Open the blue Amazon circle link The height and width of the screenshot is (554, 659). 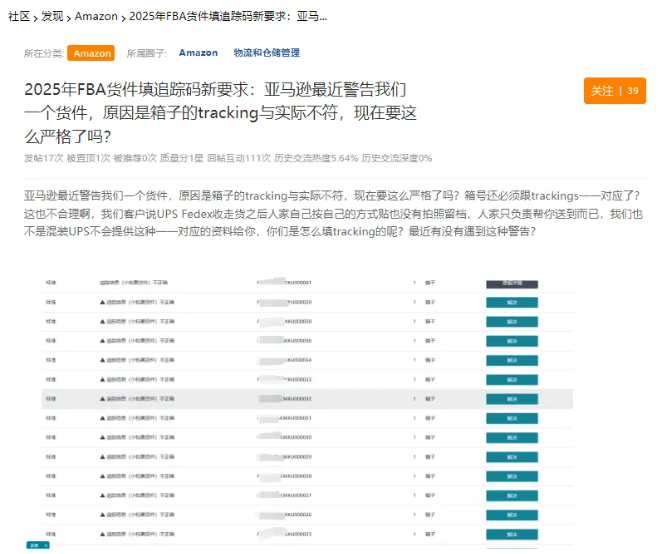tap(198, 53)
